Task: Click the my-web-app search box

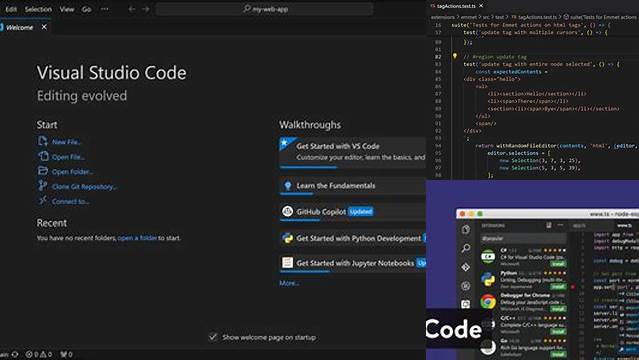Action: (264, 9)
